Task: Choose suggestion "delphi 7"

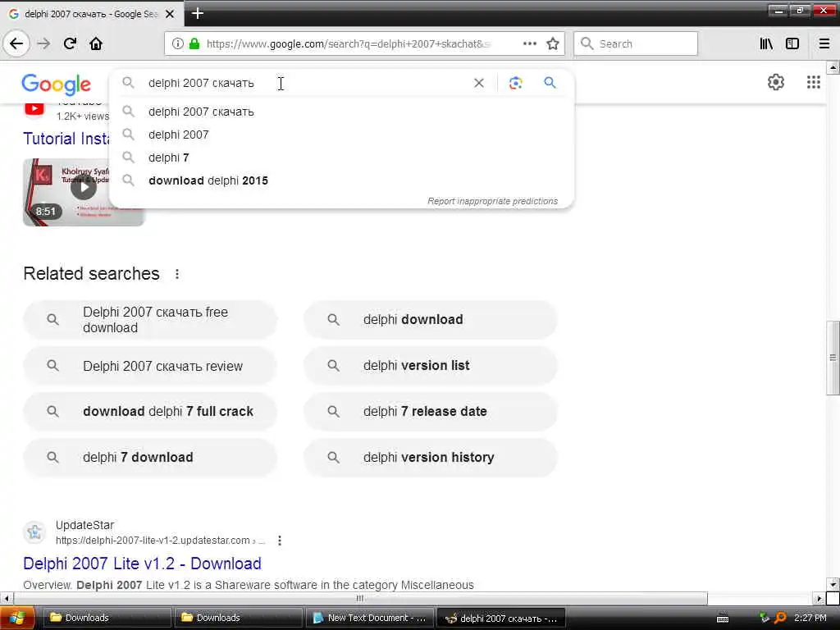Action: click(x=342, y=157)
